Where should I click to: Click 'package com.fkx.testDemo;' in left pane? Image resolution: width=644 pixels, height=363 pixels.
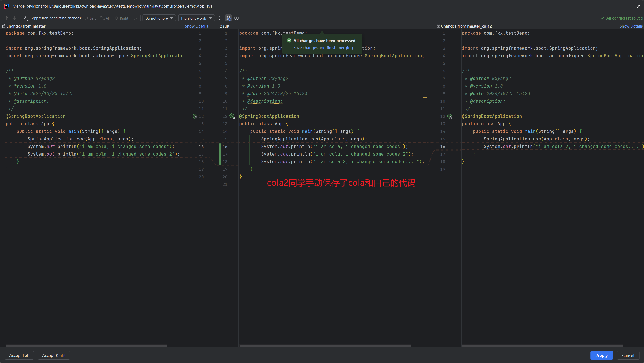coord(39,33)
